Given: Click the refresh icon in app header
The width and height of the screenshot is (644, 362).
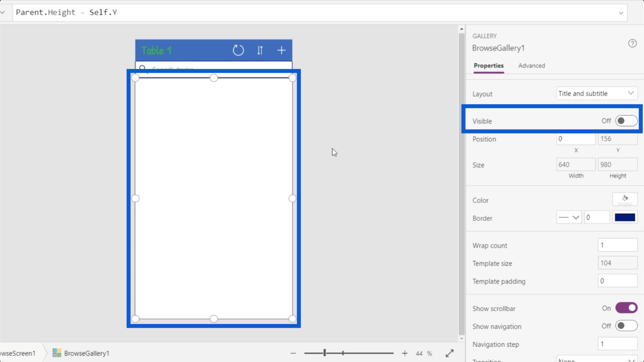Looking at the screenshot, I should click(238, 50).
